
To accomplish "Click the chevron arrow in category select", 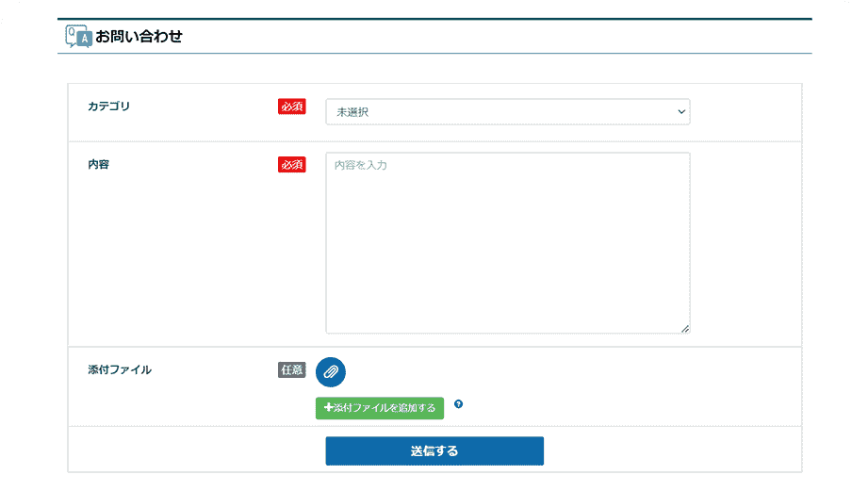I will (x=680, y=112).
